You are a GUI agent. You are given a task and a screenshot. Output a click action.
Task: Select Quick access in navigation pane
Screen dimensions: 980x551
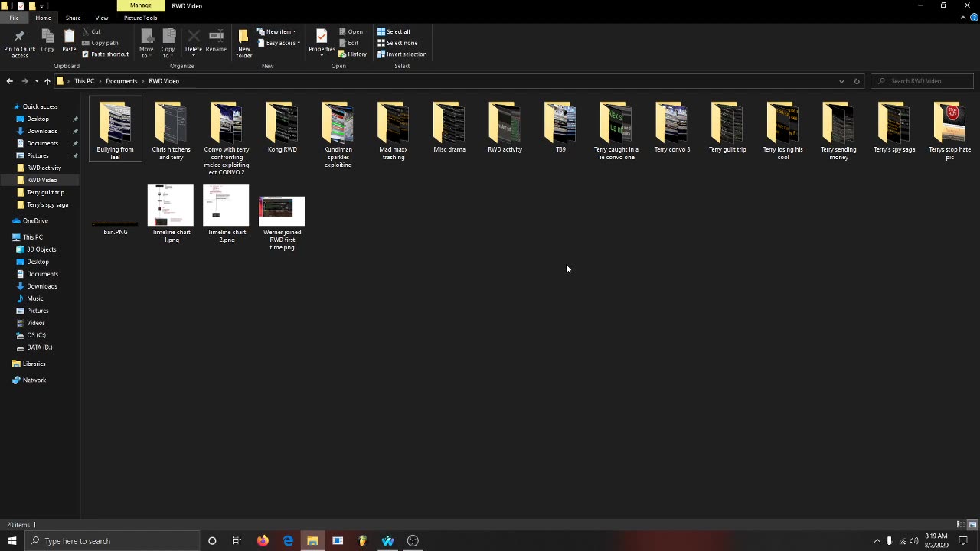click(40, 106)
